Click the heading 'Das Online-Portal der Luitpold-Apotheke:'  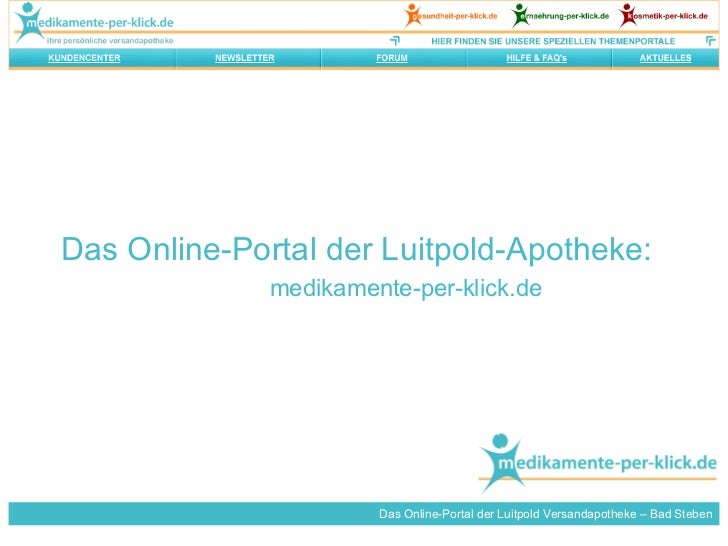pos(356,250)
